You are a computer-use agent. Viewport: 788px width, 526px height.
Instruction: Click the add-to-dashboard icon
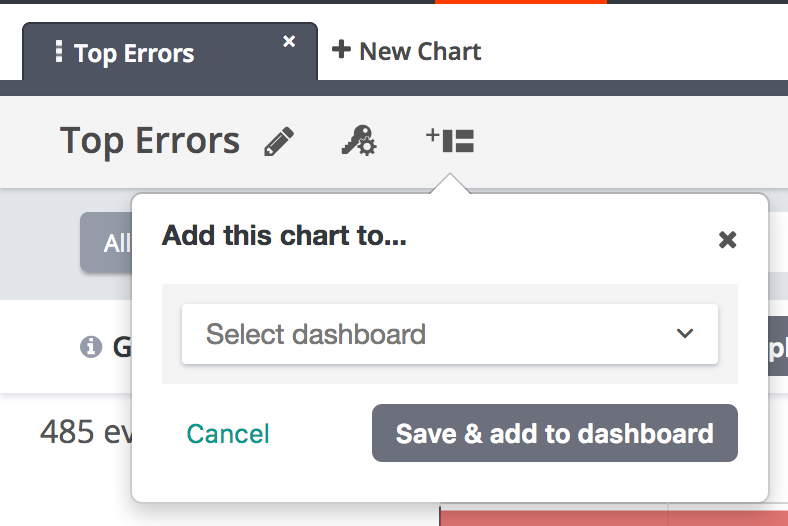tap(450, 141)
